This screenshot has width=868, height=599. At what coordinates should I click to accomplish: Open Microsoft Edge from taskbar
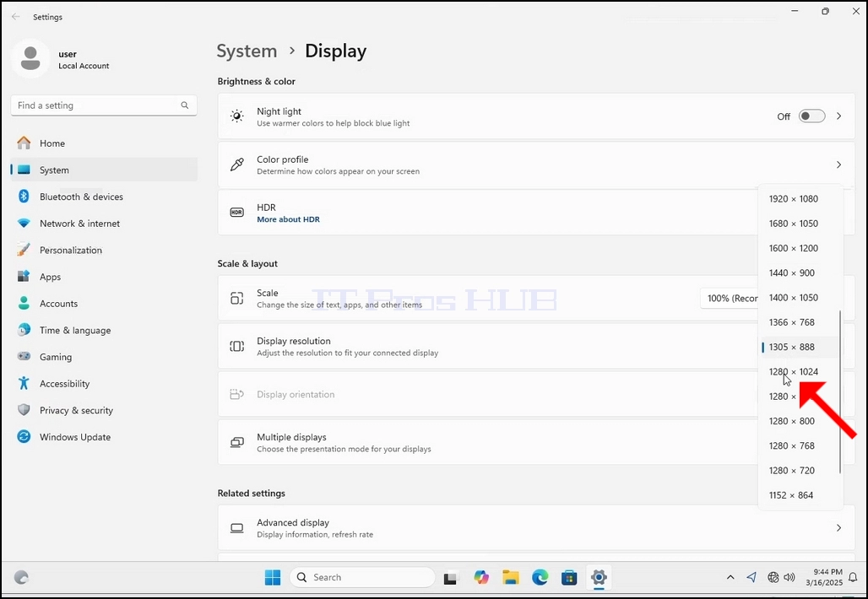pyautogui.click(x=540, y=577)
